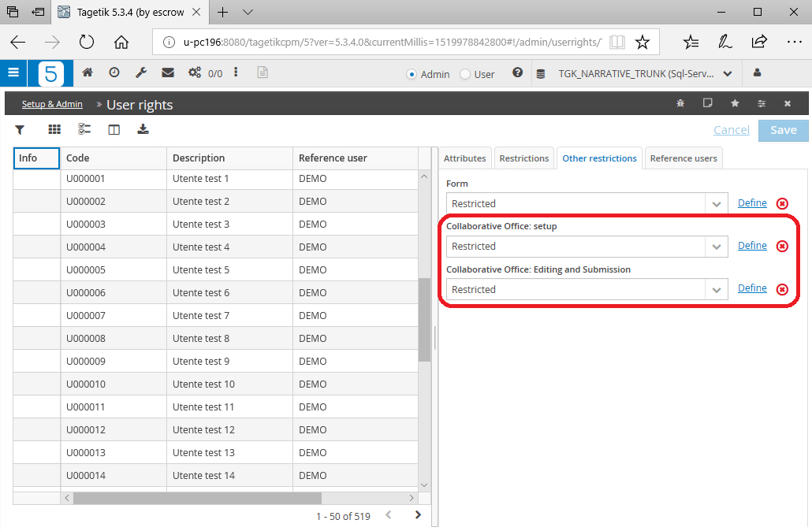Go to next page of user list
This screenshot has width=812, height=531.
coord(418,515)
